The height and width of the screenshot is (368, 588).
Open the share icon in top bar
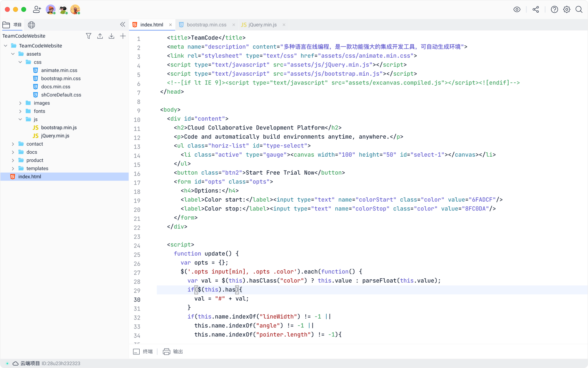tap(536, 9)
